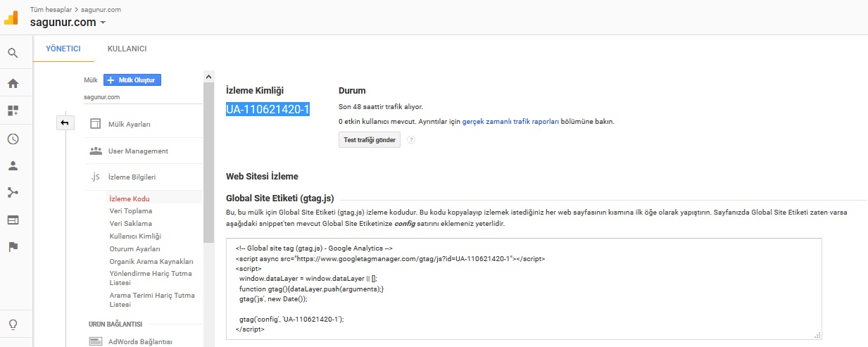
Task: Open Acquisition branching icon in sidebar
Action: click(x=13, y=193)
